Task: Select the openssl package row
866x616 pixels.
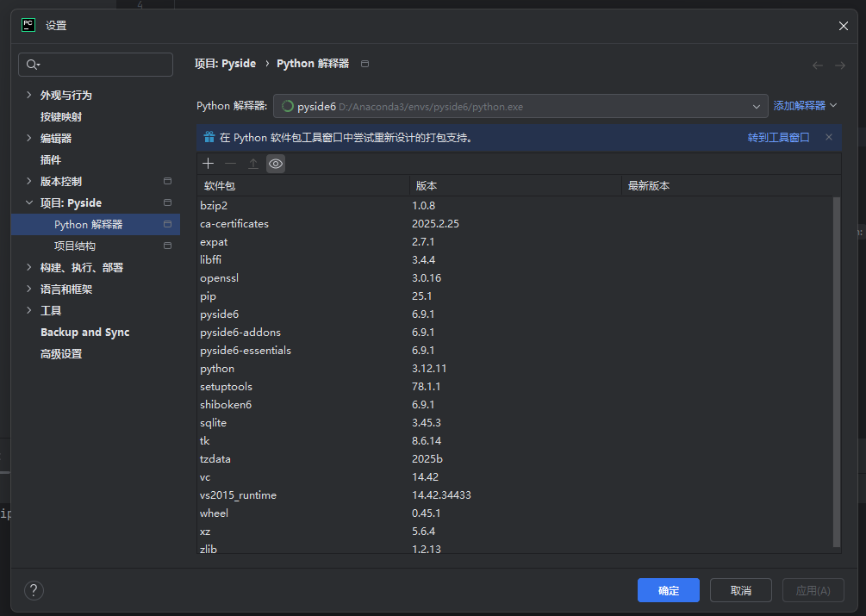Action: pos(514,277)
